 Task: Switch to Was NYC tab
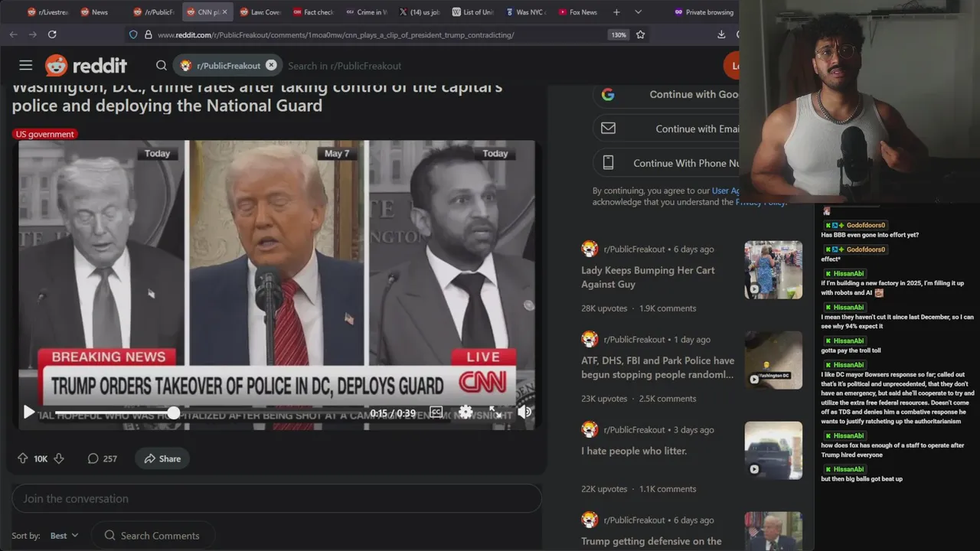526,12
